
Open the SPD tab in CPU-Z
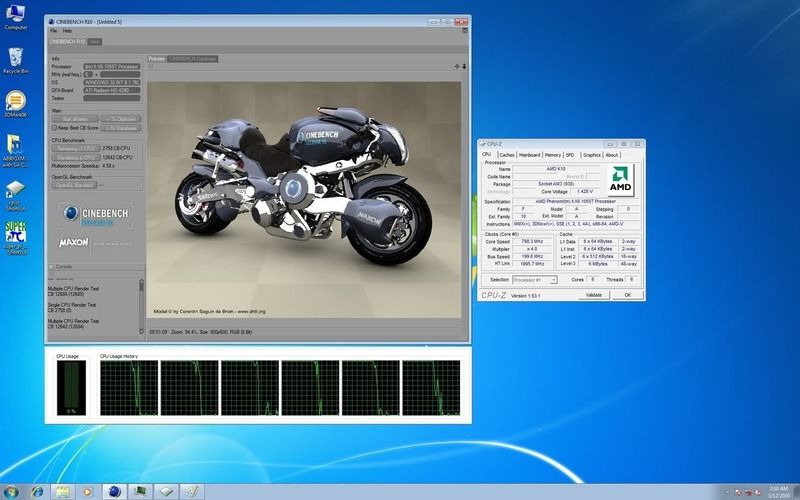(x=570, y=155)
